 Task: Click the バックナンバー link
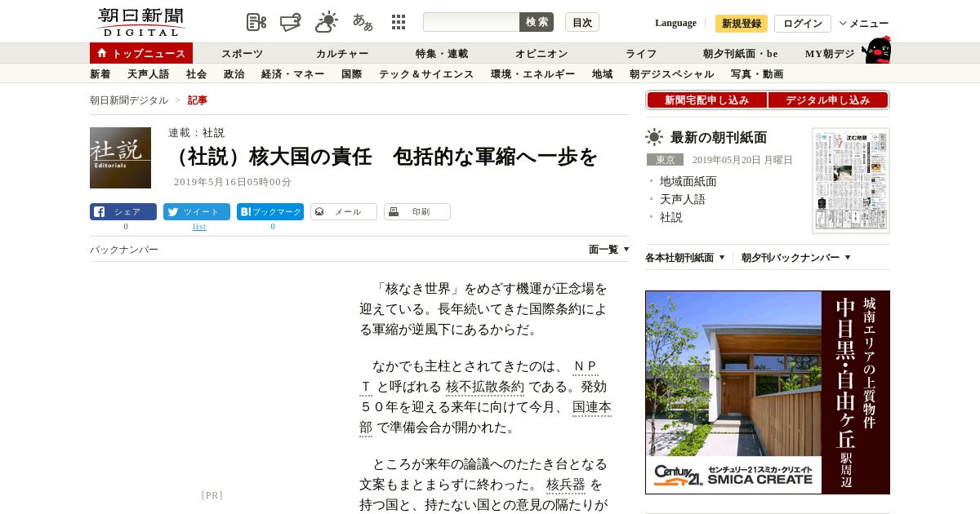tap(124, 250)
